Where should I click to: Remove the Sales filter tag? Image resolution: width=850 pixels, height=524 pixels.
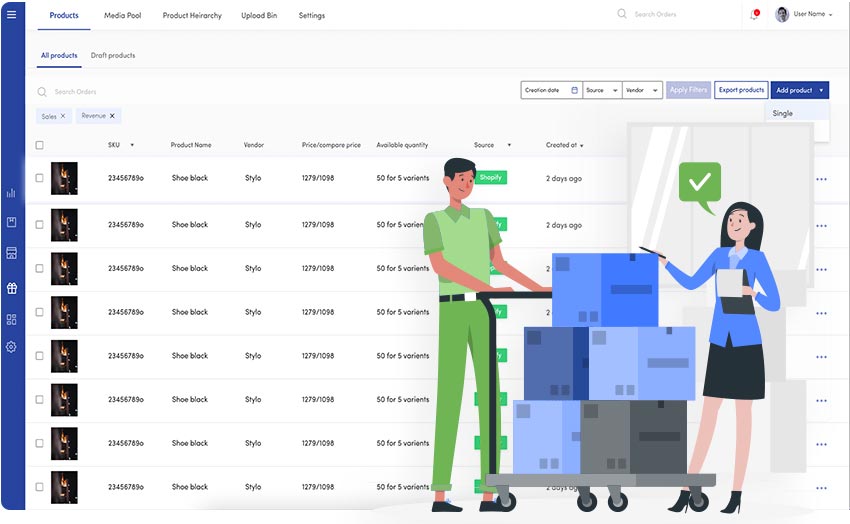[63, 116]
